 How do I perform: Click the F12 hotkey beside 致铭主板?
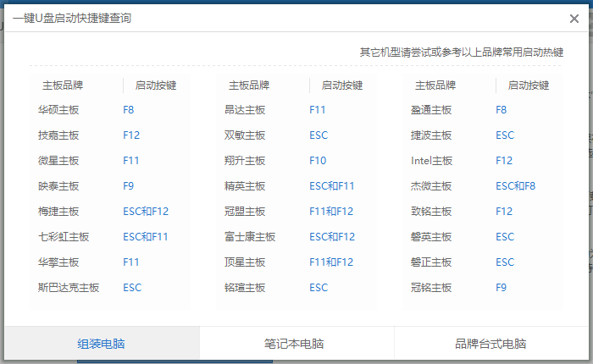coord(504,212)
